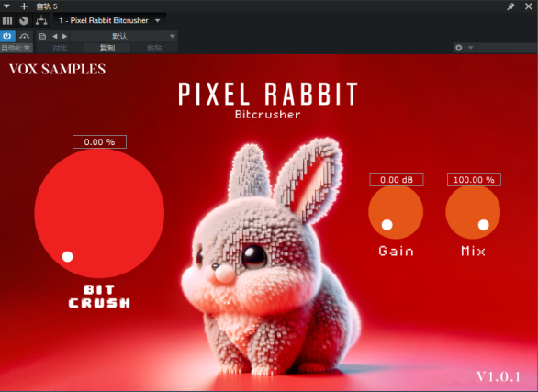Open the preset file menu icon
The height and width of the screenshot is (392, 538).
42,37
